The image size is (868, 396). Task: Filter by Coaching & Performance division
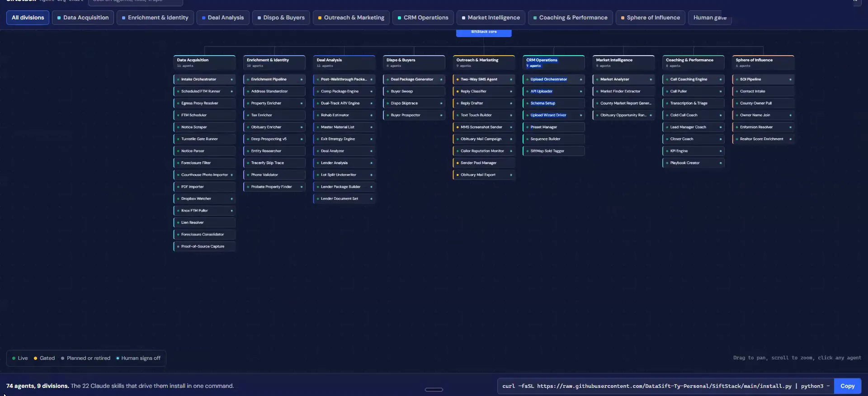570,18
